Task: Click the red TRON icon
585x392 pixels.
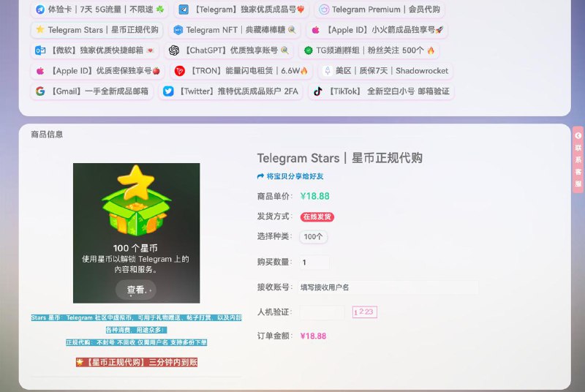Action: (180, 71)
